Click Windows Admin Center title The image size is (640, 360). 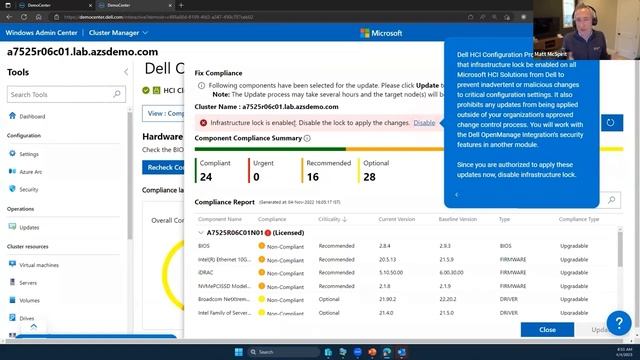point(41,33)
